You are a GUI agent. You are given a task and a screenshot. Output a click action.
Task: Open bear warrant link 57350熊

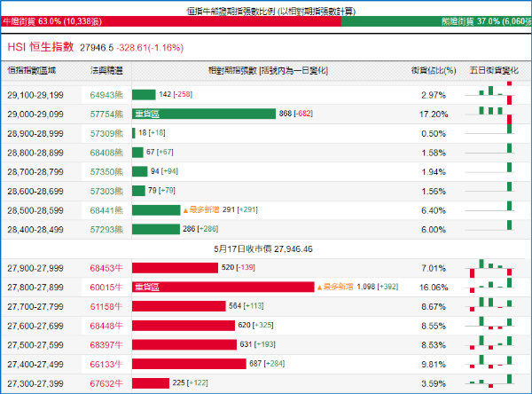106,171
